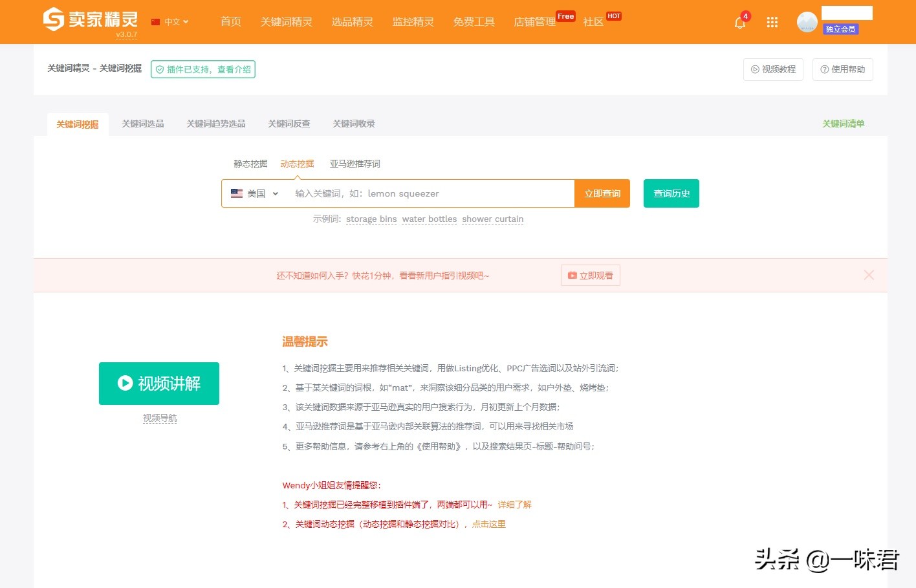Click the 独立会员 badge
This screenshot has width=916, height=588.
pyautogui.click(x=840, y=29)
